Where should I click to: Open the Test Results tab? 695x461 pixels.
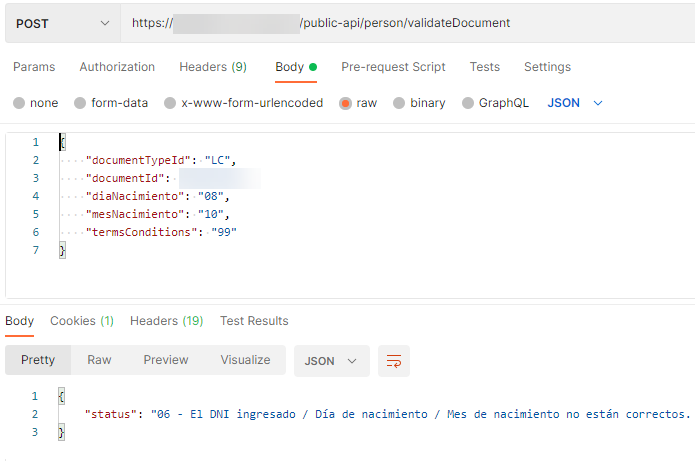point(254,321)
